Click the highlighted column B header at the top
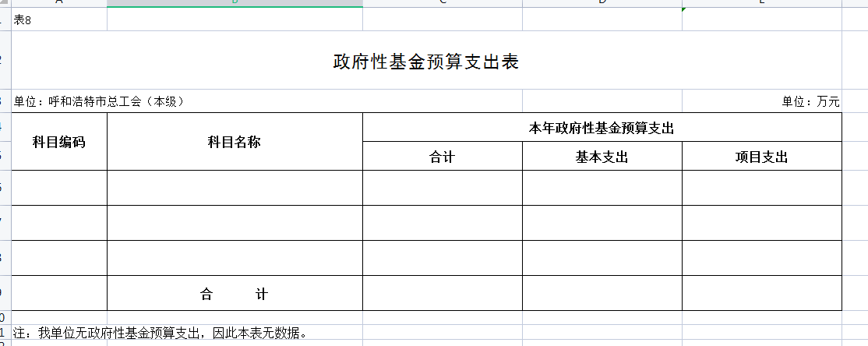 (235, 3)
